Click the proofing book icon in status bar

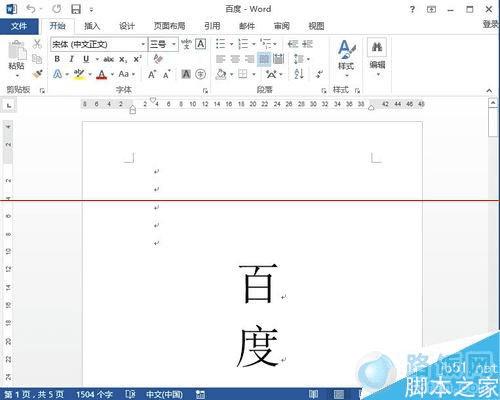[x=130, y=394]
